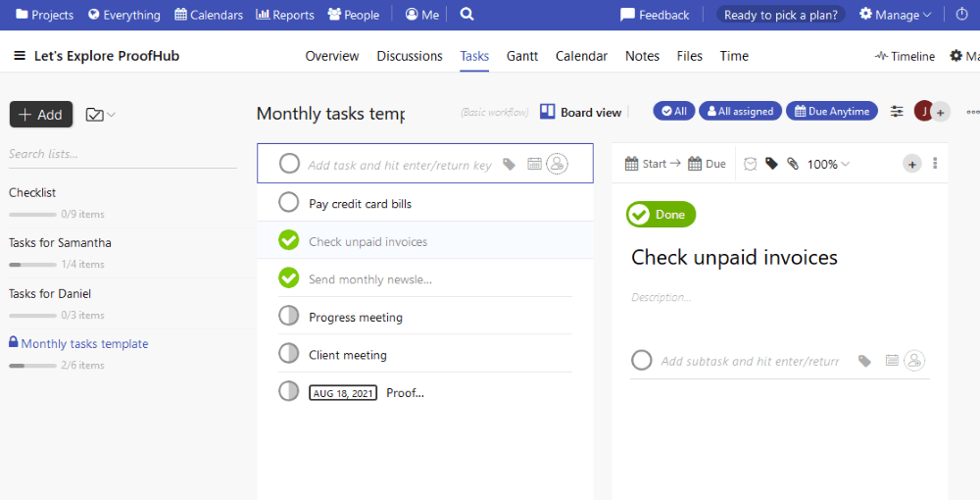Screen dimensions: 980x500
Task: Click Monthly tasks template progress bar 2/6 items
Action: coord(32,366)
